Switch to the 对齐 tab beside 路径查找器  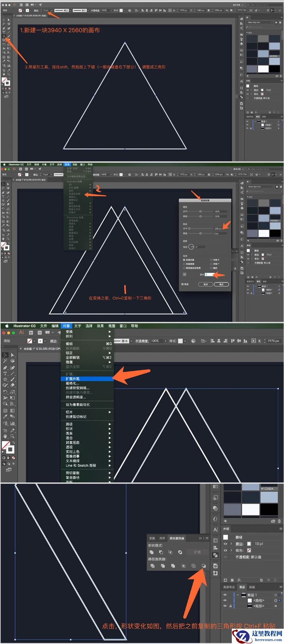coord(162,538)
